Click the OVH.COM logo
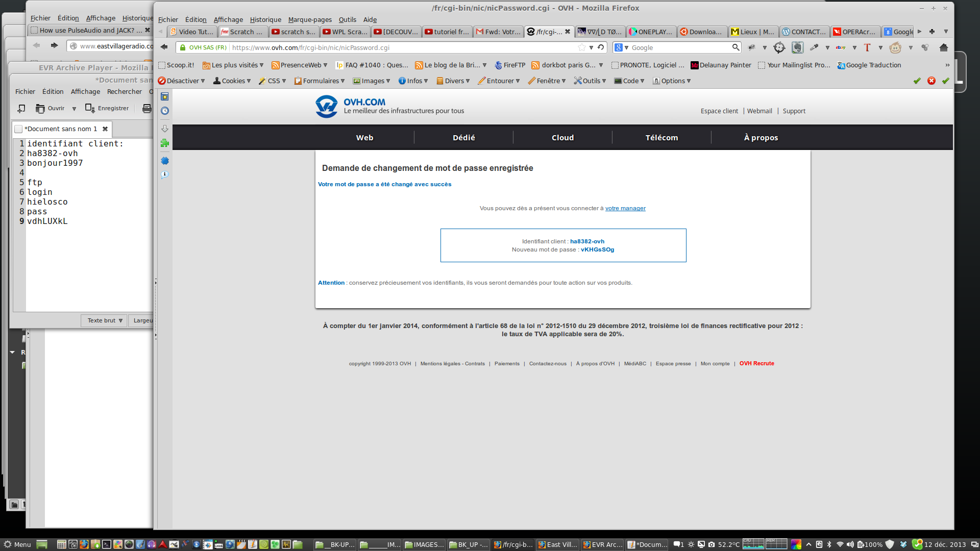980x551 pixels. [x=327, y=106]
